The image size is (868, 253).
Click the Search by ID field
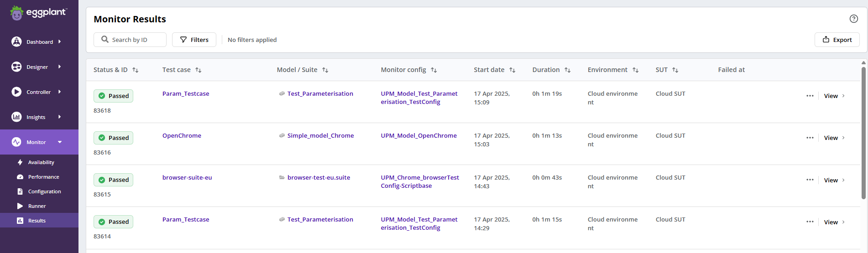[130, 40]
